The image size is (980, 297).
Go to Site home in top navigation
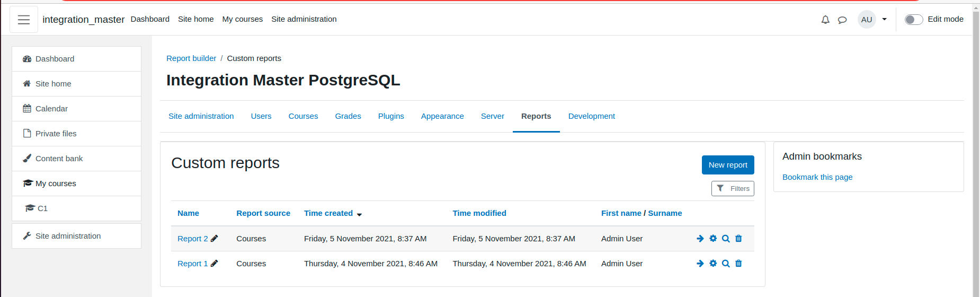point(196,19)
